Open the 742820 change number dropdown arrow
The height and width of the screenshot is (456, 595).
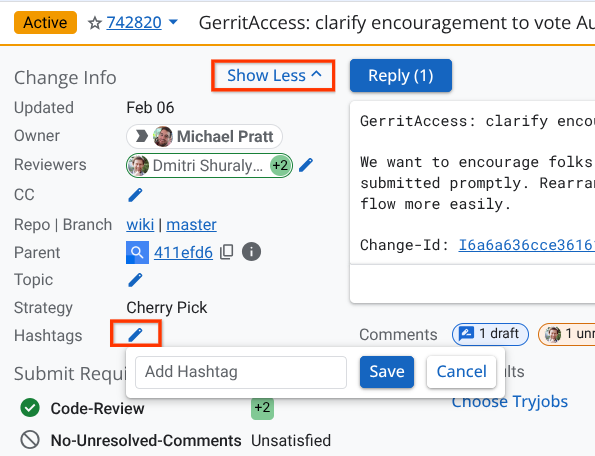tap(173, 22)
